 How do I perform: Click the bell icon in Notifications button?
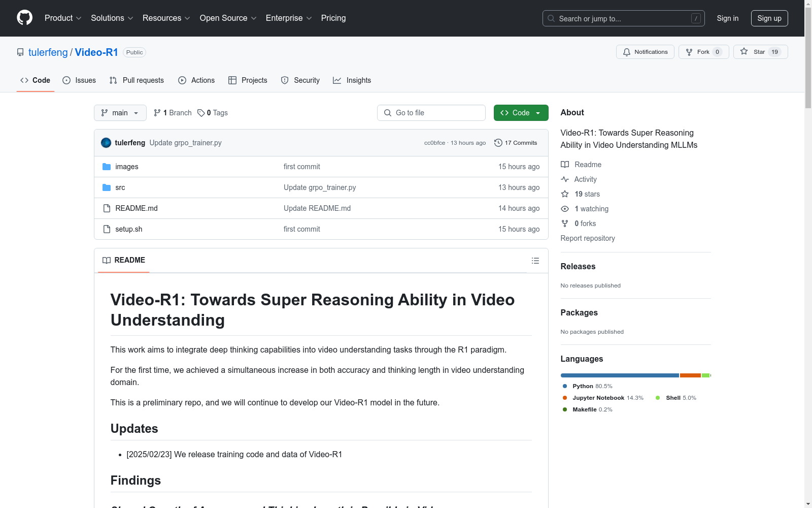pyautogui.click(x=627, y=52)
